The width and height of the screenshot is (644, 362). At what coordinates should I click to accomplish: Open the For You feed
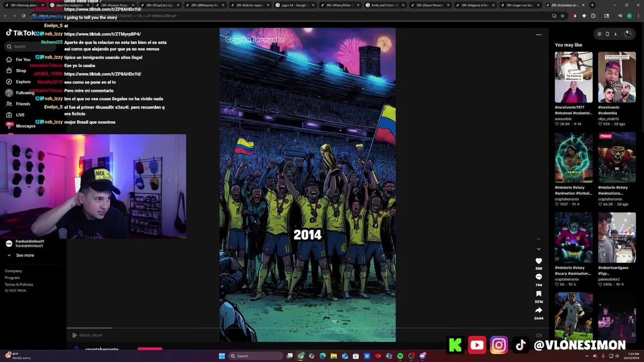tap(18, 59)
